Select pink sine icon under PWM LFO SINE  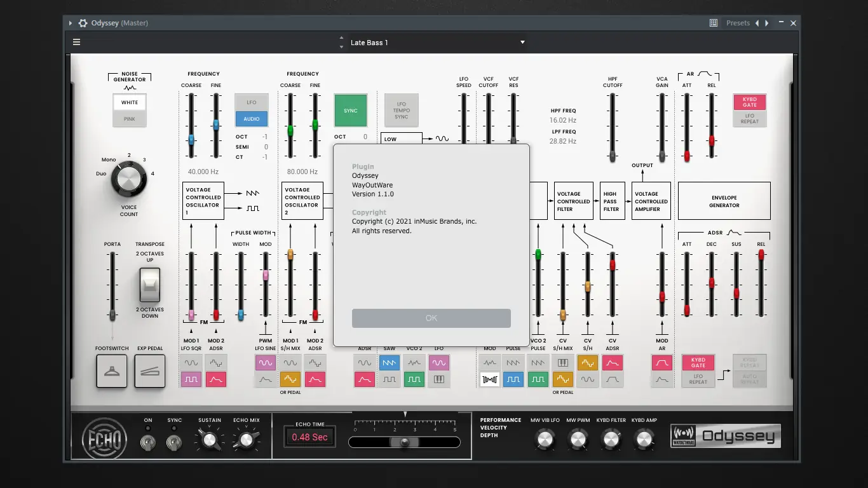(x=266, y=363)
